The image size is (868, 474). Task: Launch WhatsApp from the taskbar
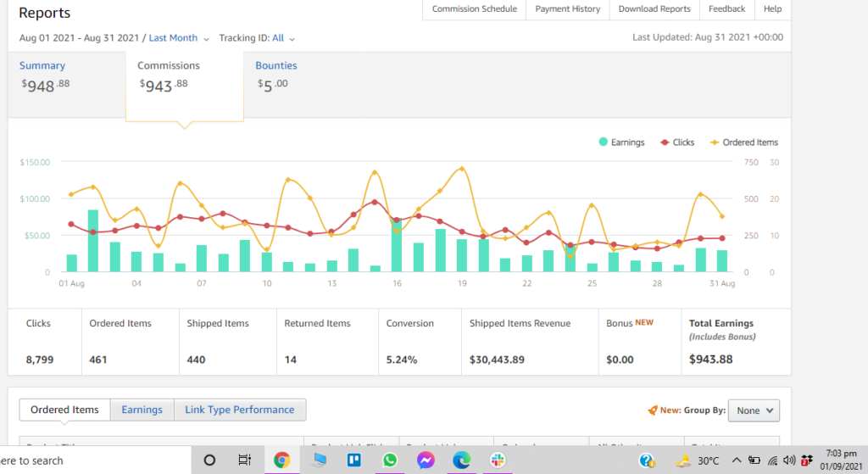390,460
